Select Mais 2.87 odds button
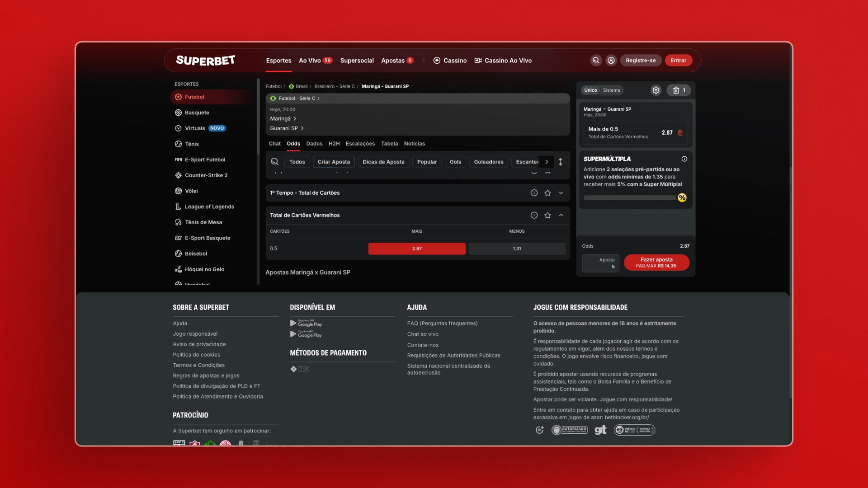868x488 pixels. point(416,249)
